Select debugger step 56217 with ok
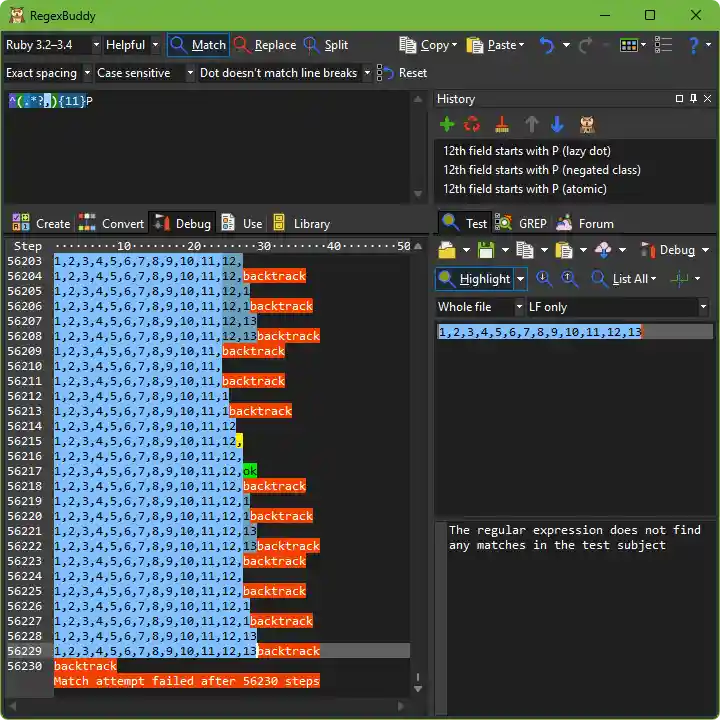This screenshot has width=720, height=720. point(207,471)
